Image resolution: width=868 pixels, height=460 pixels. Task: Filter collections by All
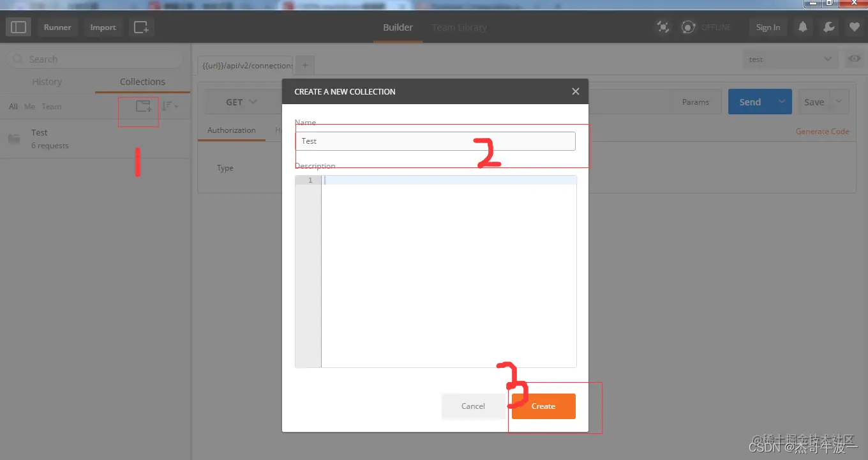13,107
